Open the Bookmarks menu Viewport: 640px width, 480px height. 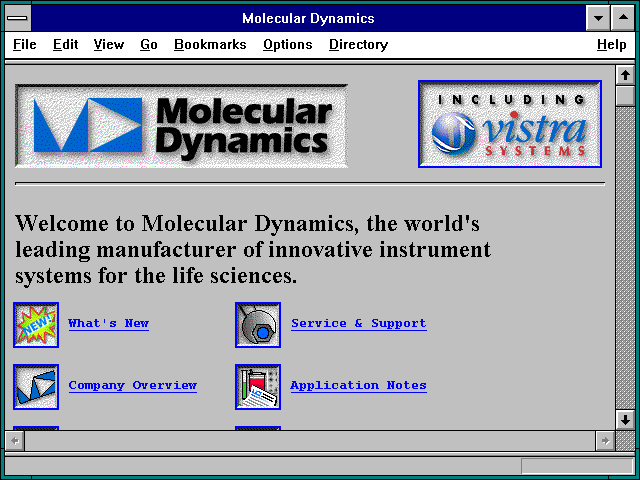[210, 44]
